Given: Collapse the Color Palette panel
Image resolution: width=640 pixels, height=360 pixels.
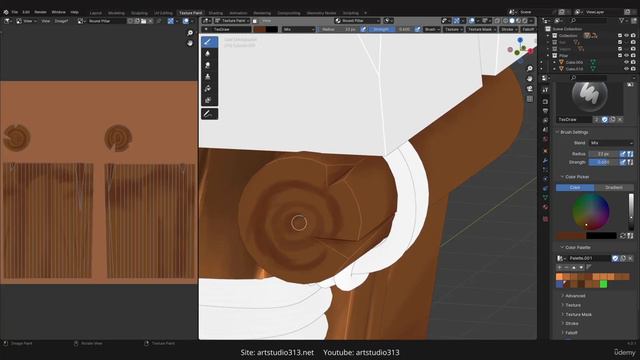Looking at the screenshot, I should [x=578, y=248].
